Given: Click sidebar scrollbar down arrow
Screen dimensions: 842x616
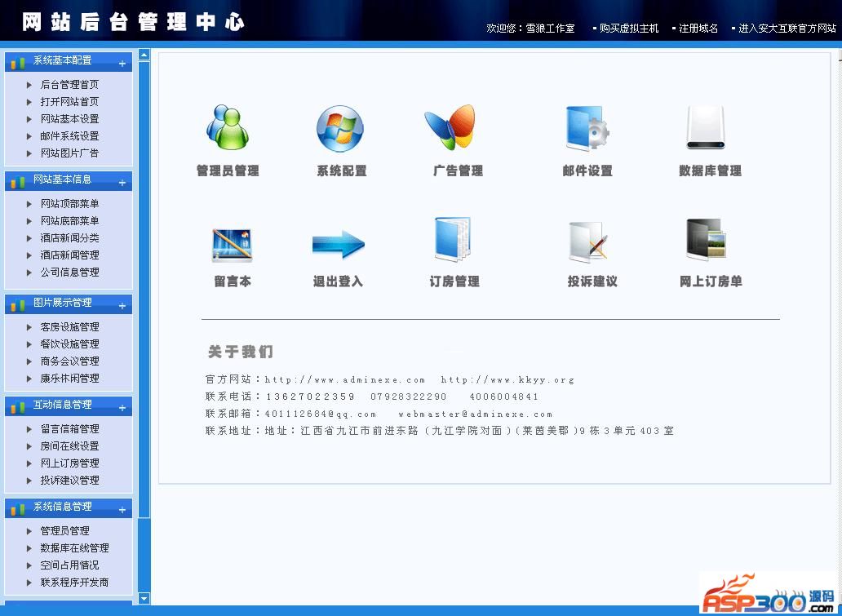Looking at the screenshot, I should [144, 598].
